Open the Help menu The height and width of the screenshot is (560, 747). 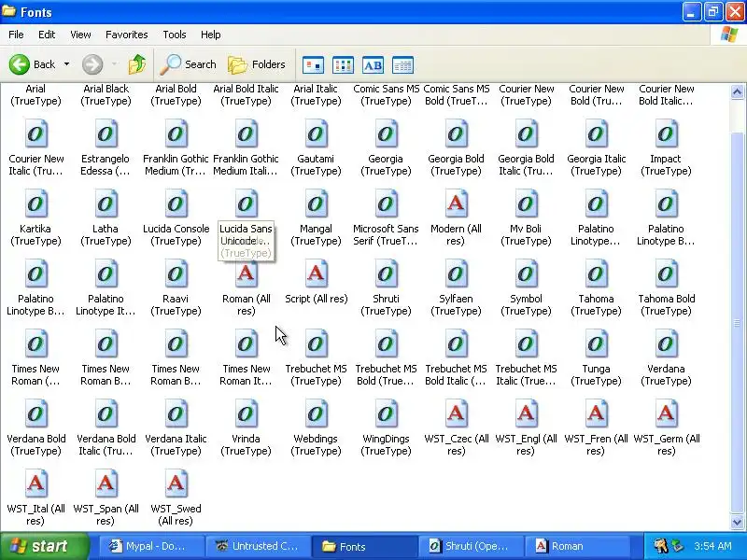[x=211, y=35]
